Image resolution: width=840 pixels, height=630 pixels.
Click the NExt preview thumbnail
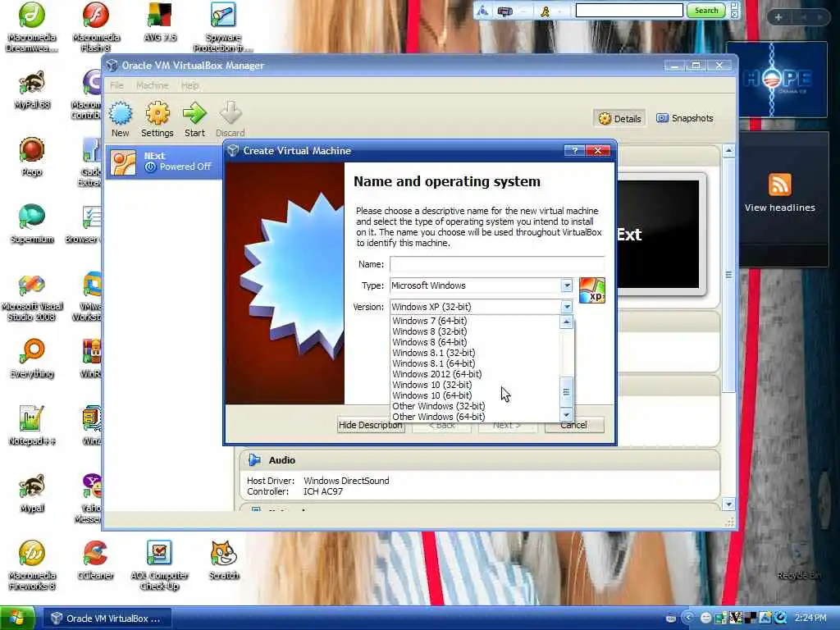click(660, 234)
